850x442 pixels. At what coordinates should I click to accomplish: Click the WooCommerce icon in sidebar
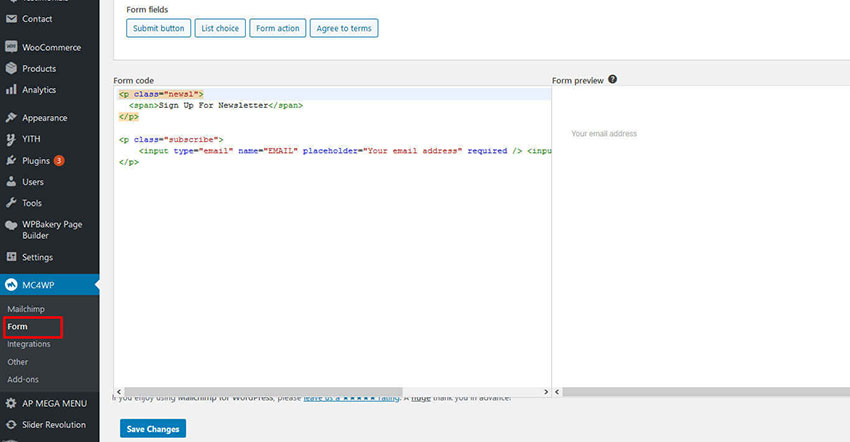point(11,47)
